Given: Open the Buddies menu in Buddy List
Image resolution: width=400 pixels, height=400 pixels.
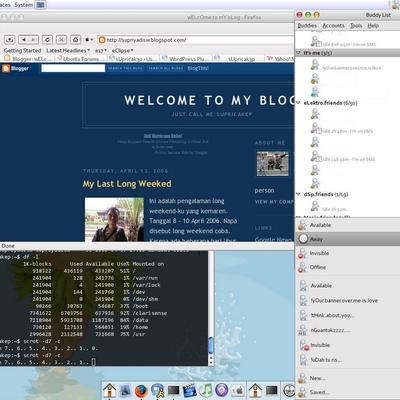Looking at the screenshot, I should [307, 26].
